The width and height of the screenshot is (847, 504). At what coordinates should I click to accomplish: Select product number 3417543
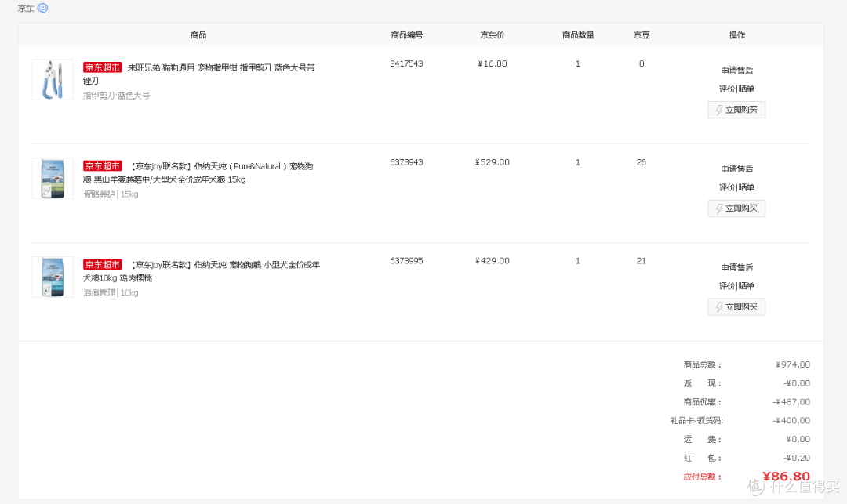point(406,63)
